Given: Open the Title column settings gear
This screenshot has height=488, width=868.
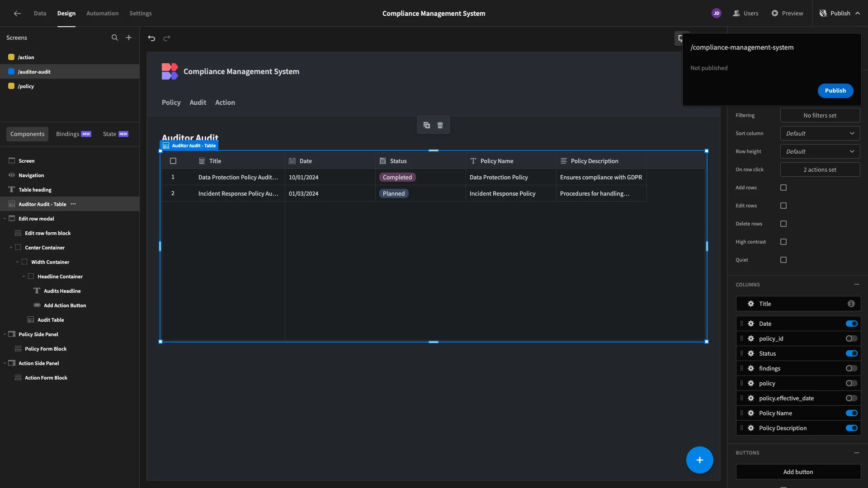Looking at the screenshot, I should tap(751, 304).
